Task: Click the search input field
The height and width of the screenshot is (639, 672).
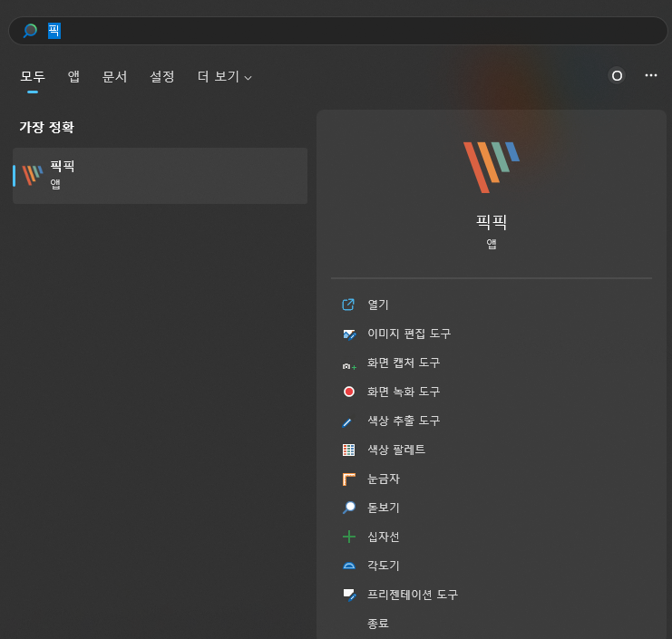Action: coord(337,31)
